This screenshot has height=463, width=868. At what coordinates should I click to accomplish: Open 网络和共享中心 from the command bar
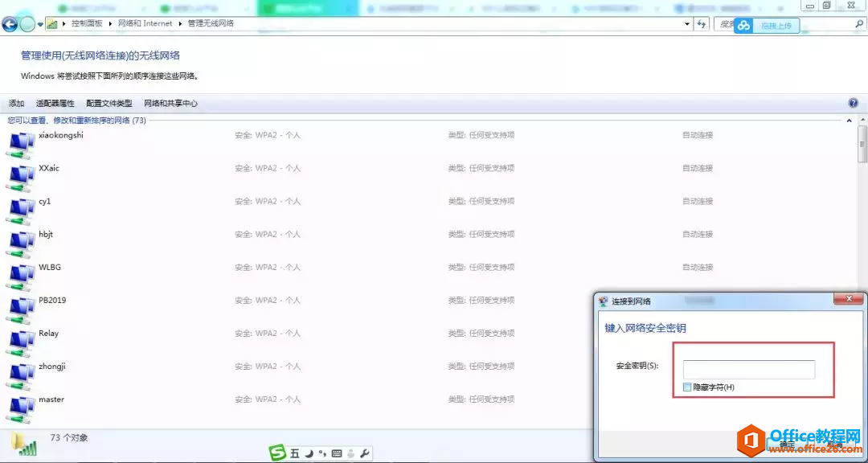click(170, 104)
